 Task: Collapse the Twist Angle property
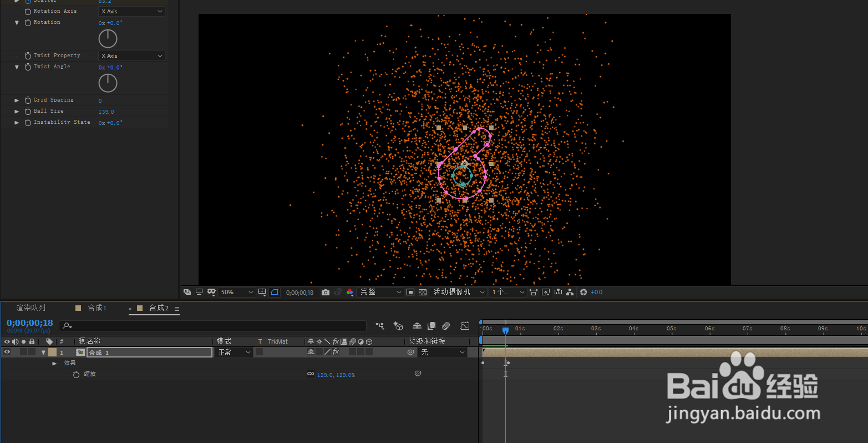pyautogui.click(x=17, y=67)
